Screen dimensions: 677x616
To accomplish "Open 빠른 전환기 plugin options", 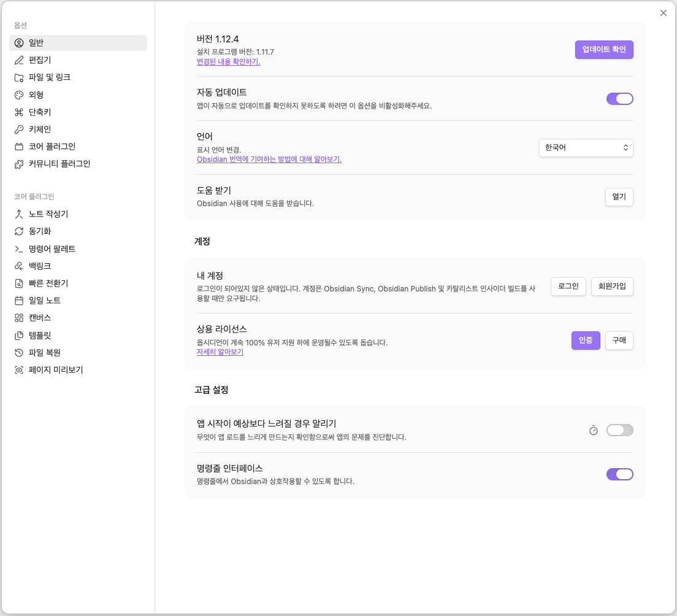I will (78, 283).
